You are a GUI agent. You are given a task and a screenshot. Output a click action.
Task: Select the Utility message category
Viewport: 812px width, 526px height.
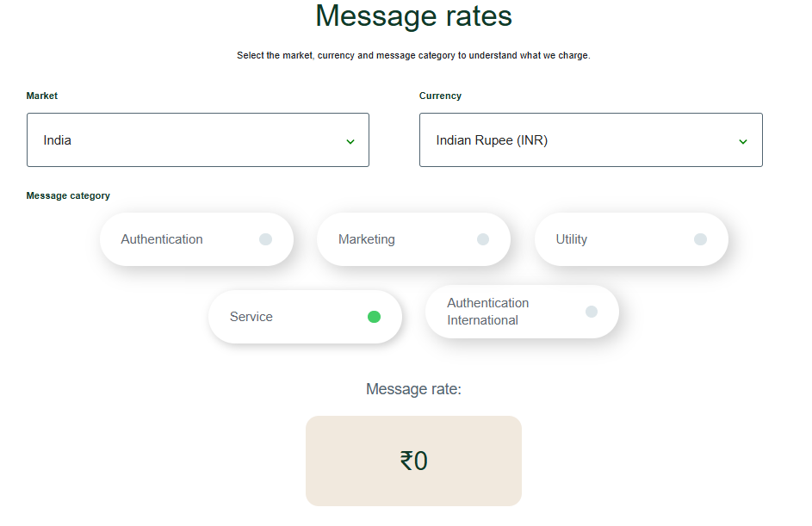[x=631, y=238]
